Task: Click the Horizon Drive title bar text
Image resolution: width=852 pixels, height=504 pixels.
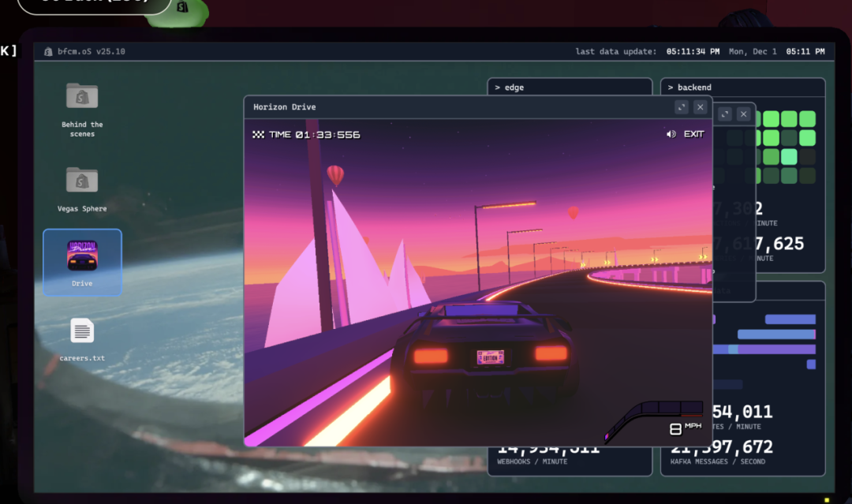Action: 284,107
